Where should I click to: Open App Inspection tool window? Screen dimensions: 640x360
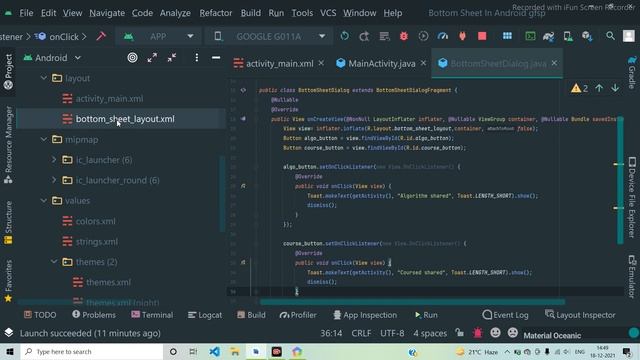tap(365, 315)
